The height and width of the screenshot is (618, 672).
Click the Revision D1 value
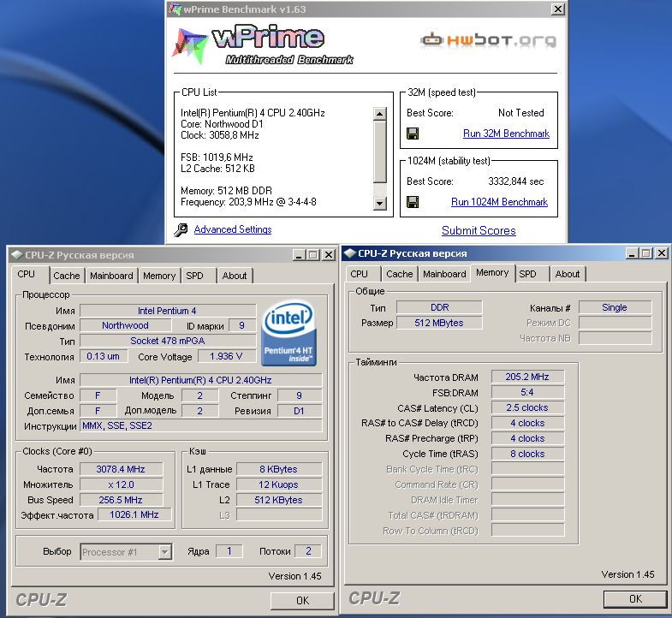(299, 411)
